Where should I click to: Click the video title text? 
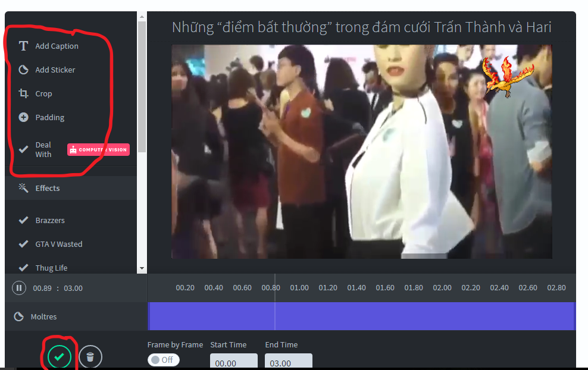[x=362, y=27]
